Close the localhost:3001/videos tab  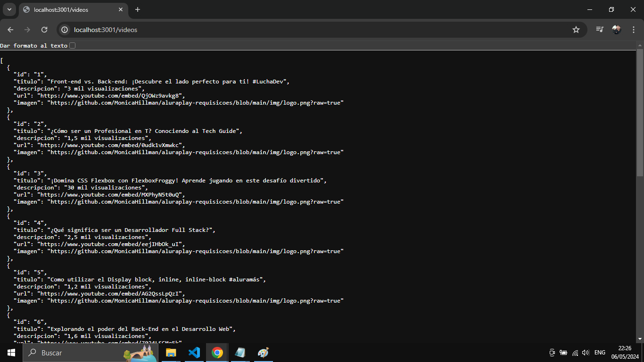[121, 9]
